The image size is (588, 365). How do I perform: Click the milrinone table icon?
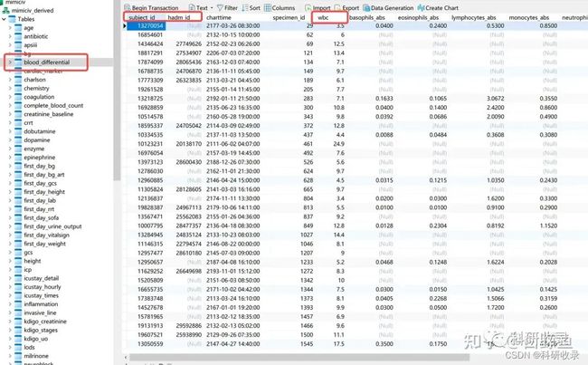tap(18, 356)
